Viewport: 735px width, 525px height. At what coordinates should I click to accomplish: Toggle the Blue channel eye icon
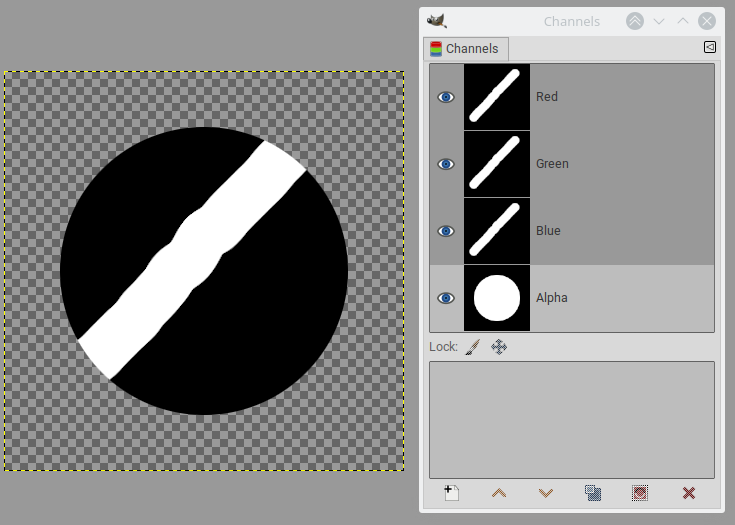(x=446, y=231)
